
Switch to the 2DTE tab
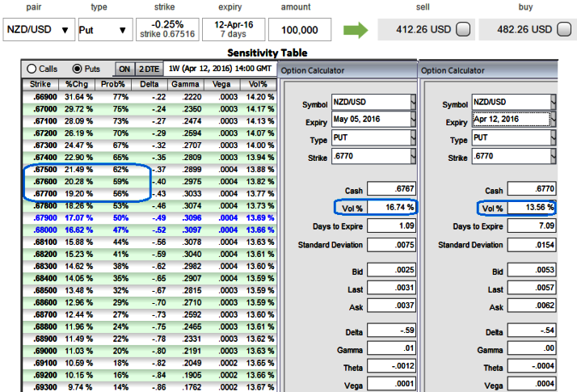[148, 69]
